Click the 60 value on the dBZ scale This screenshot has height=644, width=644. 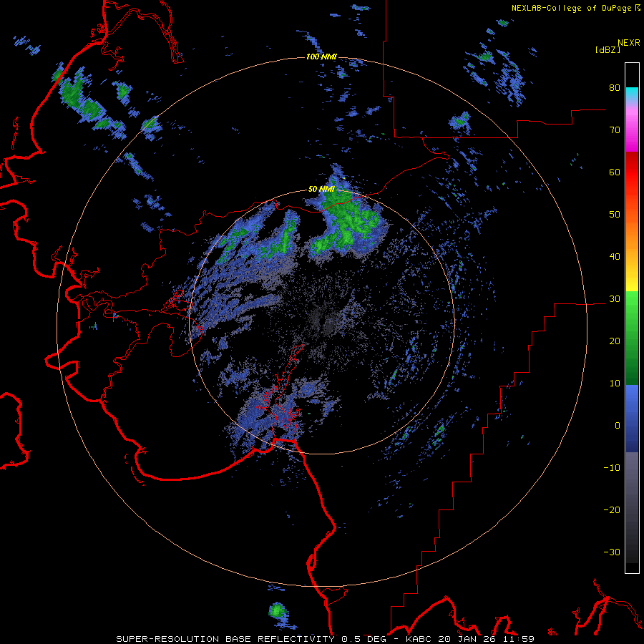pyautogui.click(x=615, y=172)
